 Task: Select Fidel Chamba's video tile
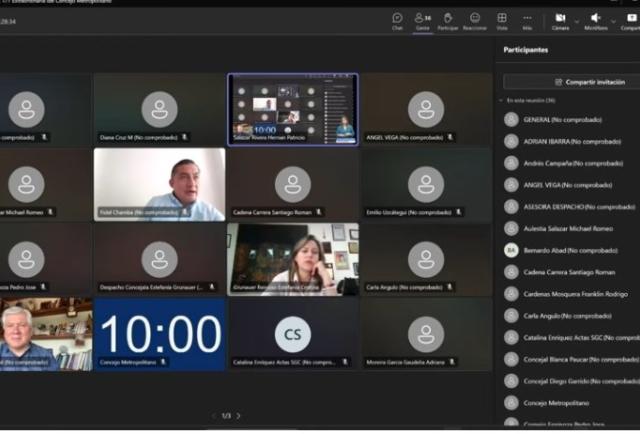pyautogui.click(x=159, y=184)
